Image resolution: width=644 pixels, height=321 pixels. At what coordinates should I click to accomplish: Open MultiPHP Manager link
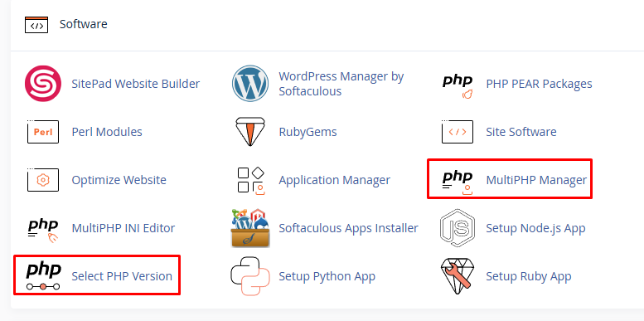[x=536, y=180]
